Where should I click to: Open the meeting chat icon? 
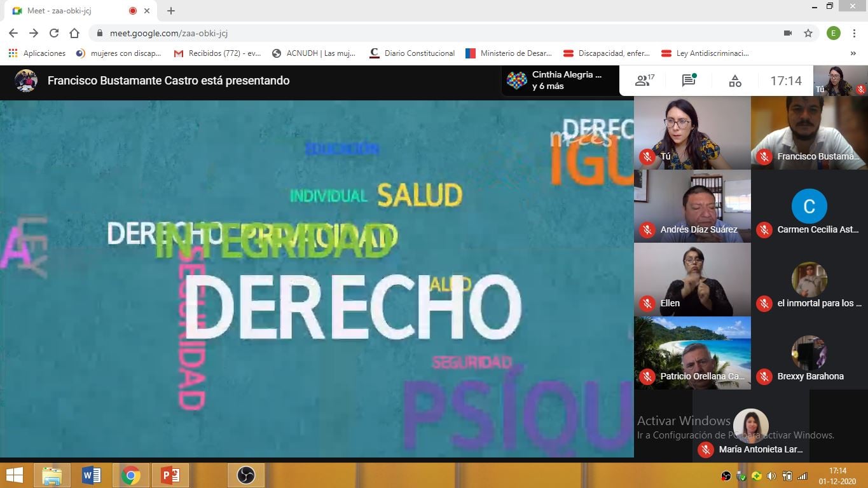pyautogui.click(x=689, y=81)
